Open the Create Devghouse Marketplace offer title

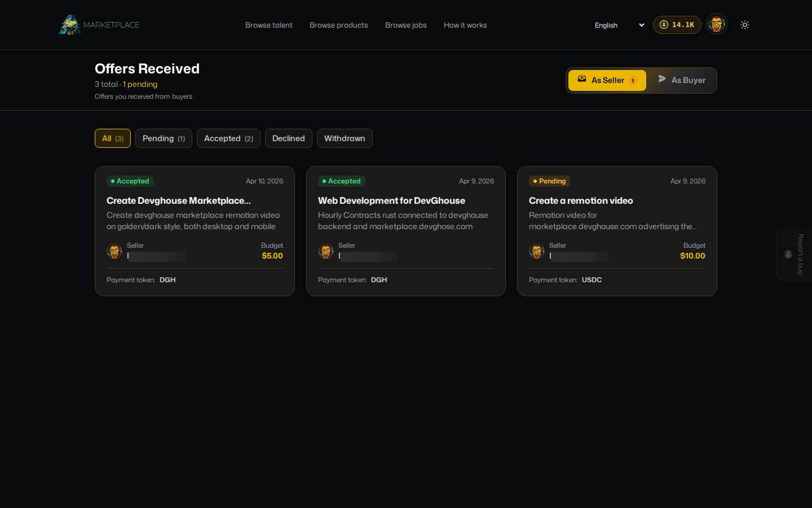[179, 201]
